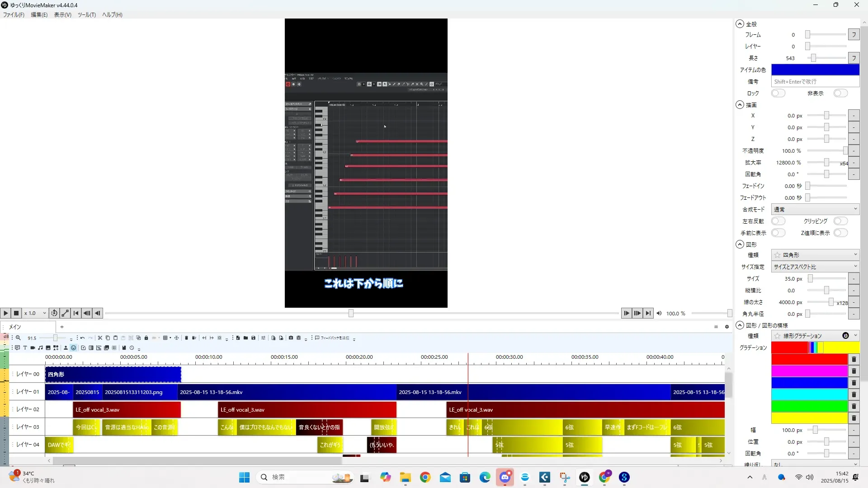Enable the クリッピング toggle
Screen dimensions: 868x488
pyautogui.click(x=840, y=221)
